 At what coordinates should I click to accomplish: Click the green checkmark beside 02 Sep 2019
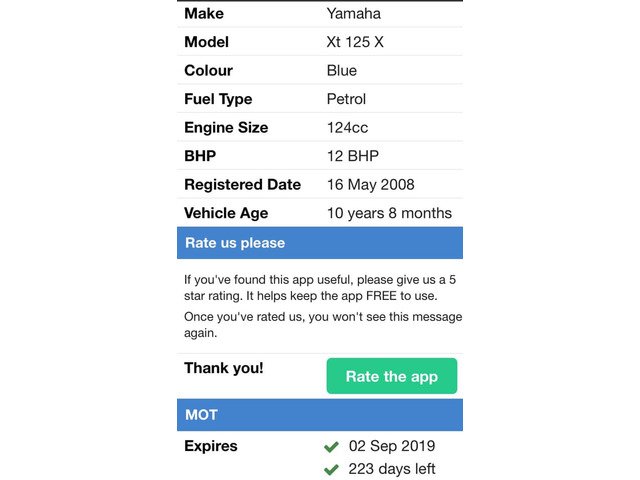coord(332,446)
